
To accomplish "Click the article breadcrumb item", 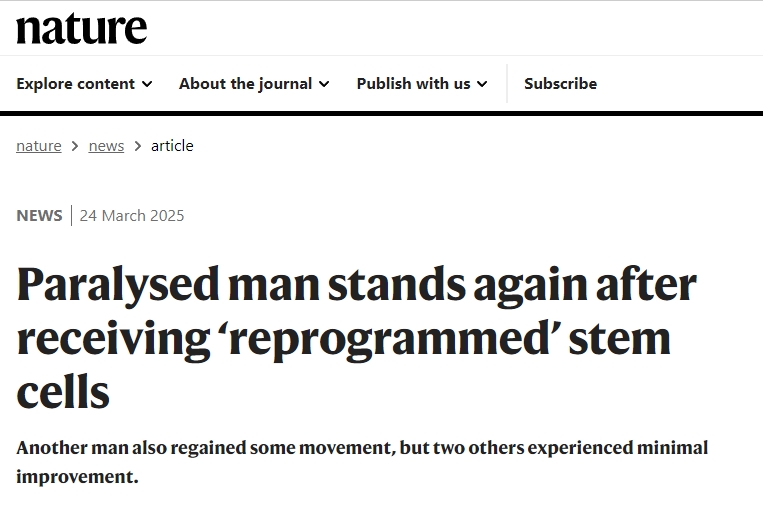I will click(172, 146).
